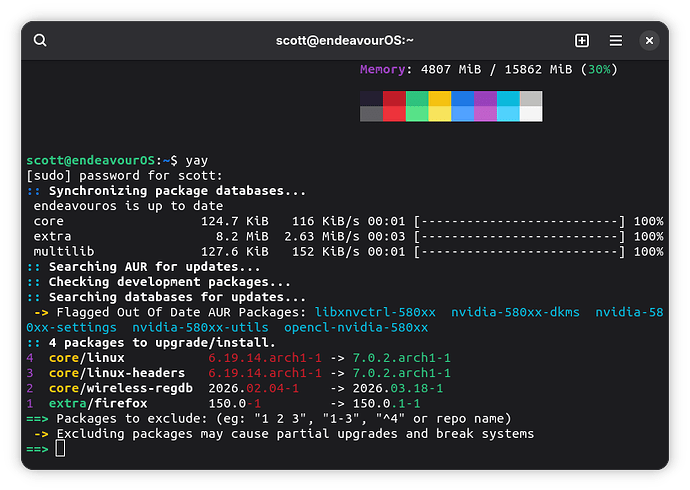Open the hamburger main menu
The image size is (690, 490).
616,40
